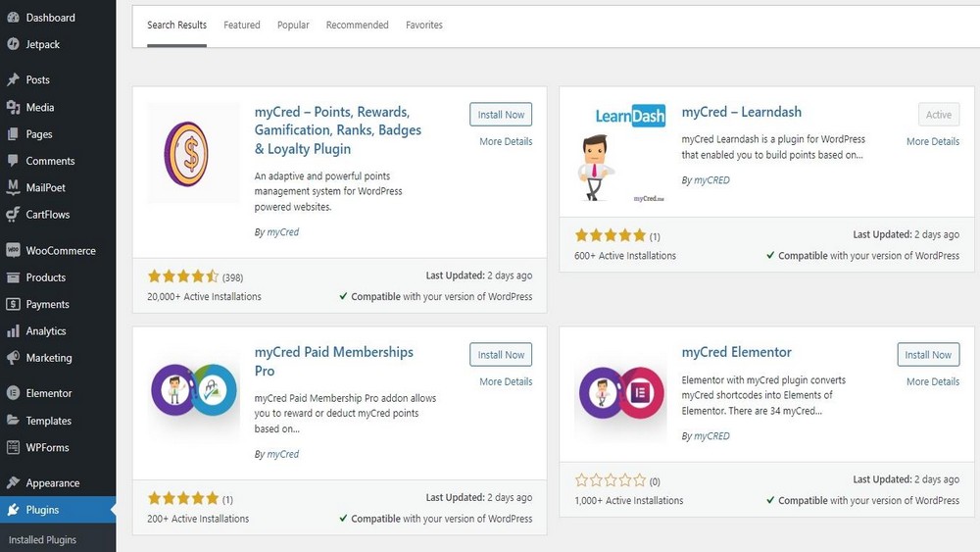
Task: Select the Favorites tab
Action: [x=424, y=25]
